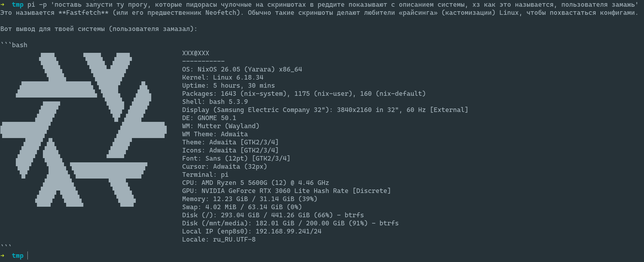Click the yellow prompt arrow at bottom
Screen dimensions: 644x262
(x=2, y=256)
